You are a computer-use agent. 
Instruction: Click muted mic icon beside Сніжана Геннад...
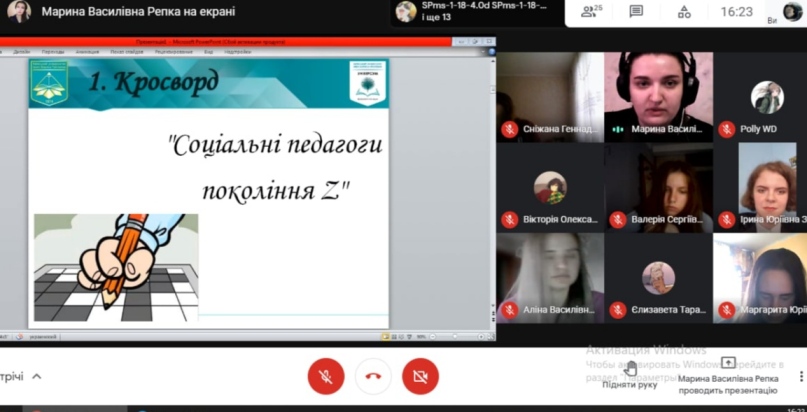(x=510, y=129)
